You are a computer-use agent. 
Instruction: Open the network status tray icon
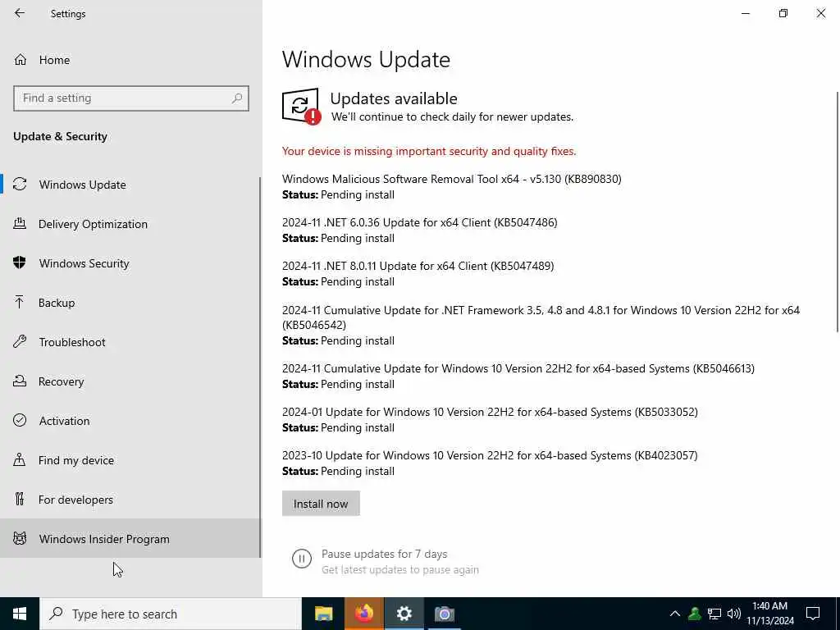(x=714, y=614)
